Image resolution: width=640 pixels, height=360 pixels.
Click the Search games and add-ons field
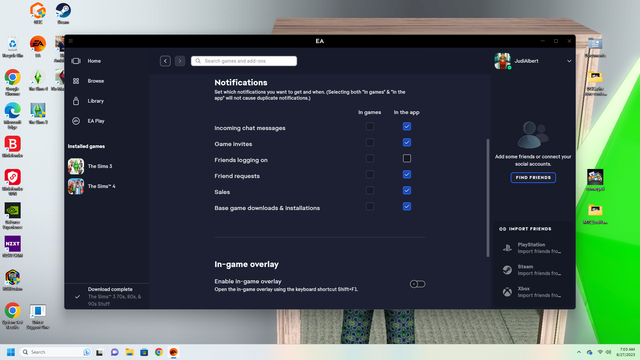[x=244, y=61]
